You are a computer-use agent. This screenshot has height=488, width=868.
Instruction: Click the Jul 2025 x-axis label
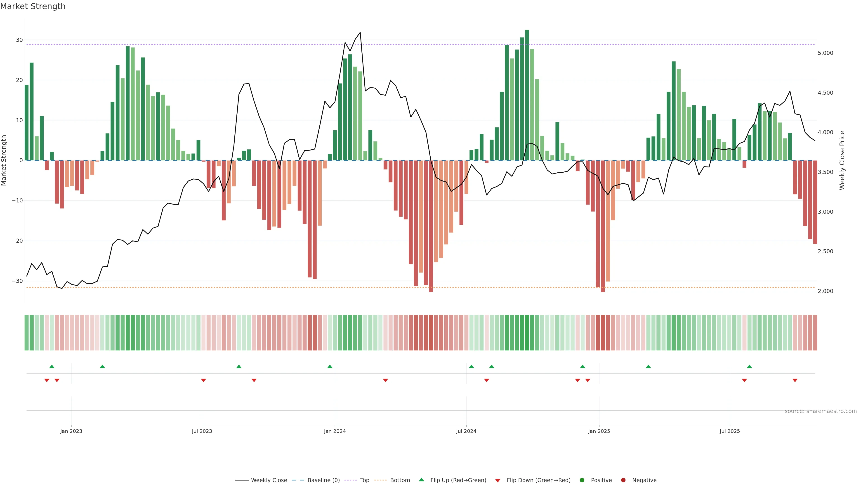point(729,431)
